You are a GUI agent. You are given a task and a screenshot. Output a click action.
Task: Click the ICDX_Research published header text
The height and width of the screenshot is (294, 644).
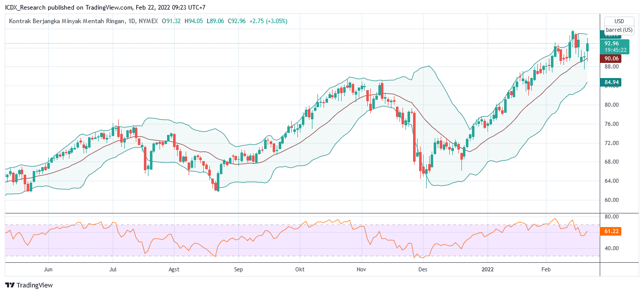(x=105, y=8)
